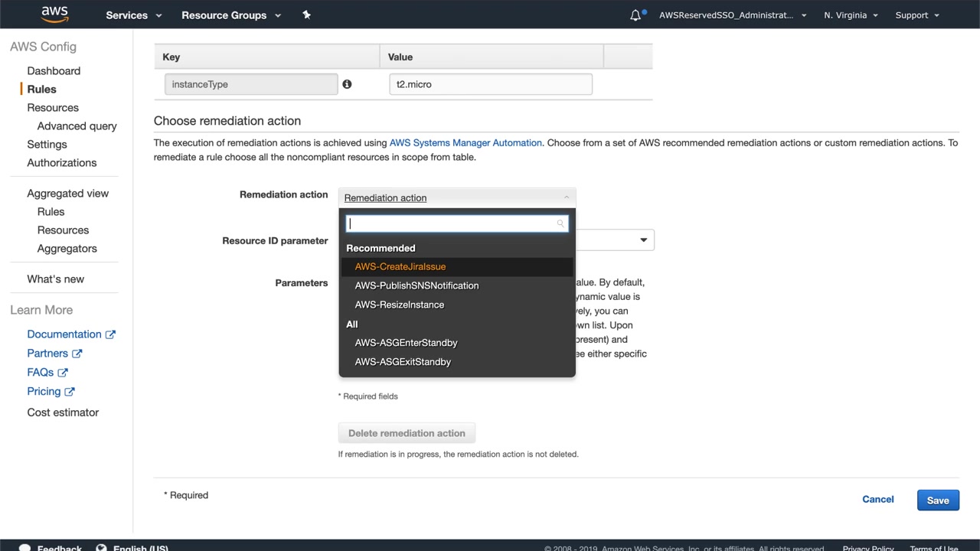980x551 pixels.
Task: Open the Support dropdown menu
Action: (x=917, y=15)
